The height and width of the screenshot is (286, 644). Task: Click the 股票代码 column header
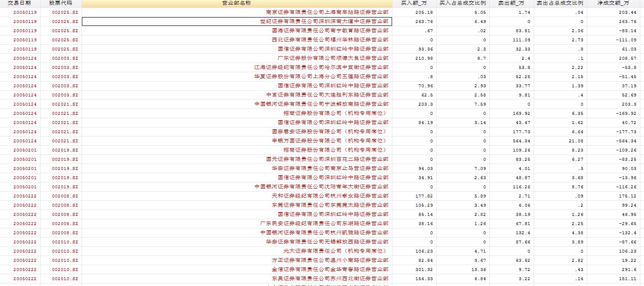point(61,3)
